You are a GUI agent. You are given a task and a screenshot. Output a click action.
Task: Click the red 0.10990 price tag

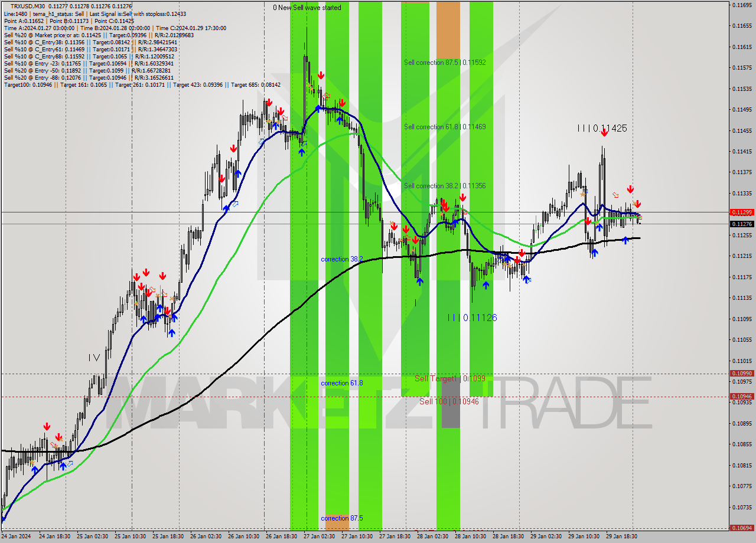pos(741,373)
